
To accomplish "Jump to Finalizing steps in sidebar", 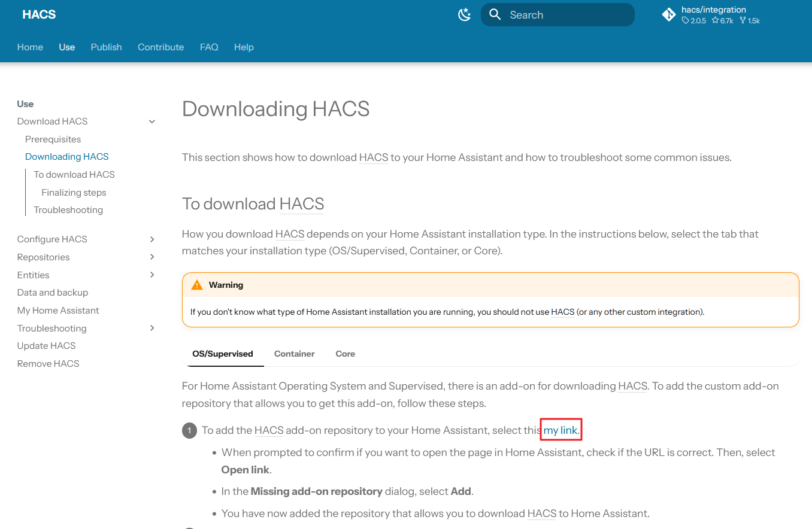I will click(74, 193).
